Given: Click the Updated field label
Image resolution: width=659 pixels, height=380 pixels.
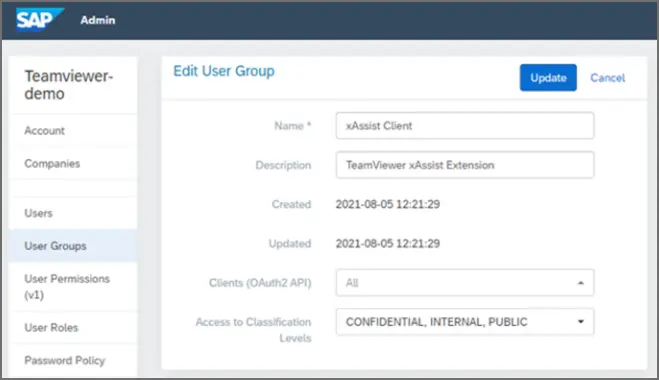Looking at the screenshot, I should coord(290,244).
